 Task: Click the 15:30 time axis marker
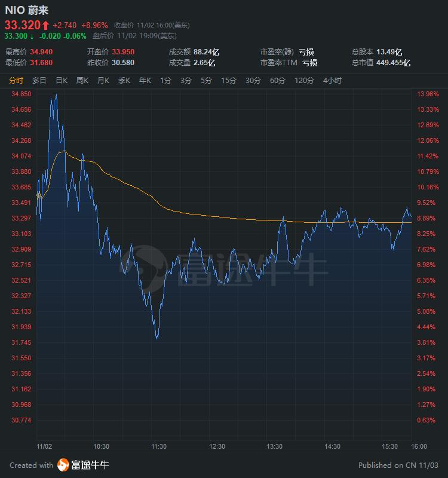pyautogui.click(x=390, y=446)
